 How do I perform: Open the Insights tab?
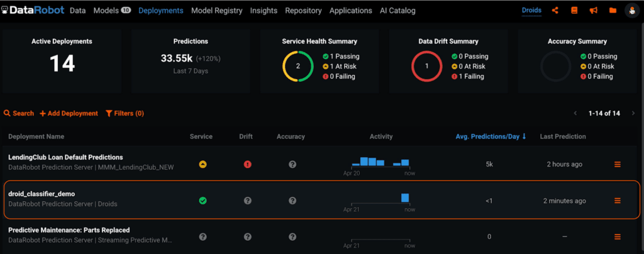tap(264, 11)
